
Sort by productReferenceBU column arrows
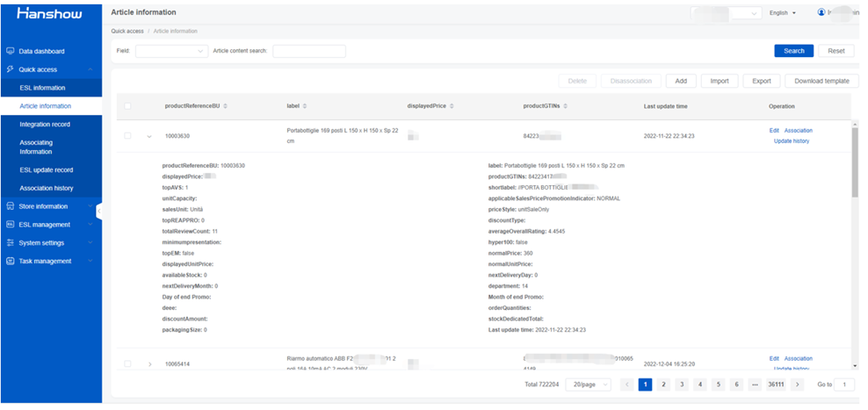tap(225, 106)
